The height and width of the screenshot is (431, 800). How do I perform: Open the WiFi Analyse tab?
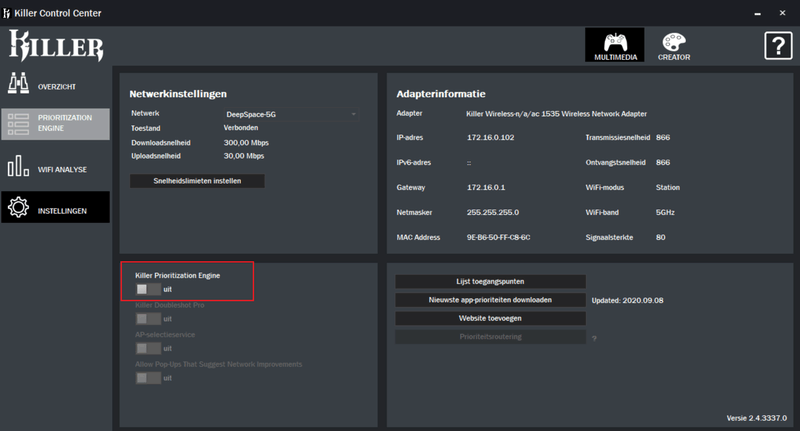coord(63,169)
